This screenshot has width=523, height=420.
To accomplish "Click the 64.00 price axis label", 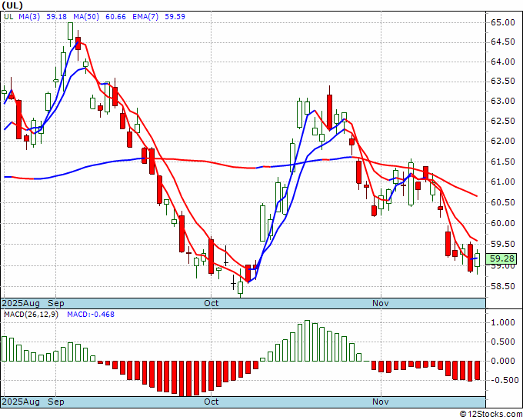I will coord(503,62).
